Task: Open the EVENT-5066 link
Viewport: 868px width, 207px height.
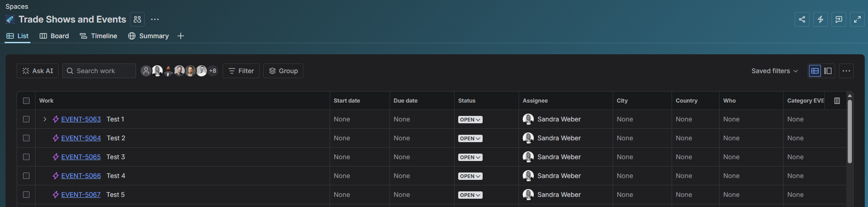Action: pyautogui.click(x=81, y=176)
